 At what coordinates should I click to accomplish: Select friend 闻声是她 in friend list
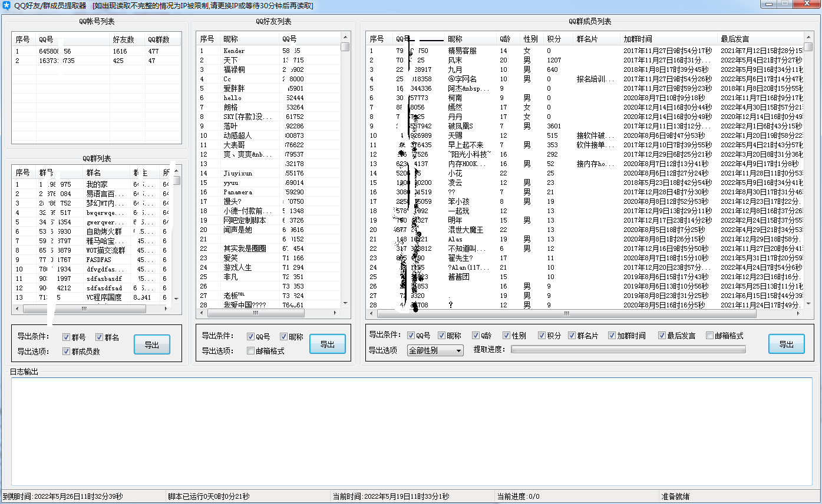(x=268, y=230)
